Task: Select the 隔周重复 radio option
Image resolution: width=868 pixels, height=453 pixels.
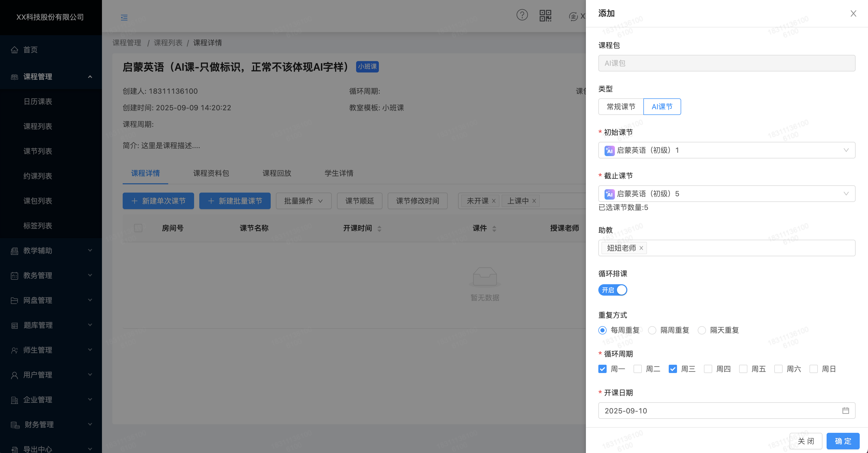Action: (652, 330)
